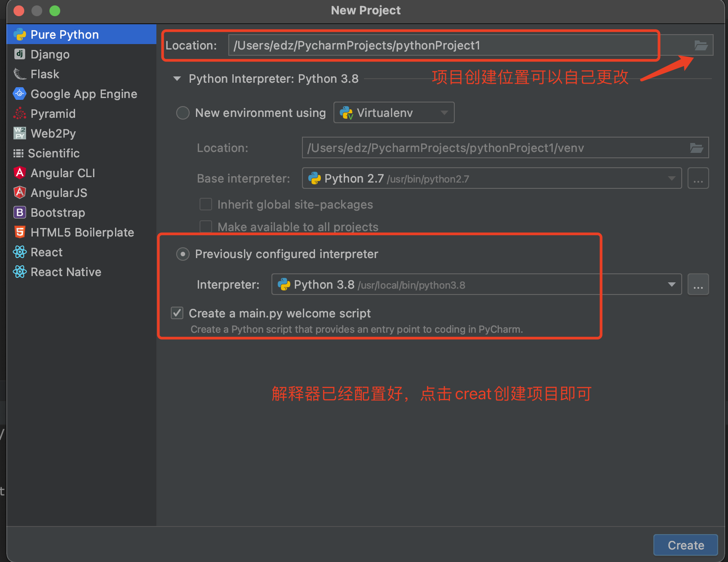This screenshot has height=562, width=728.
Task: Click the React Native atom icon
Action: 20,272
